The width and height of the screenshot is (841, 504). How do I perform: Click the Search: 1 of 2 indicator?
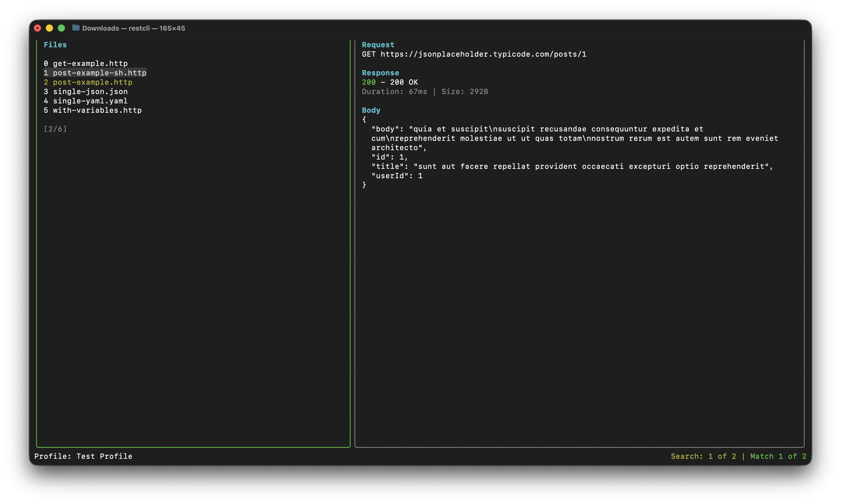(x=703, y=456)
